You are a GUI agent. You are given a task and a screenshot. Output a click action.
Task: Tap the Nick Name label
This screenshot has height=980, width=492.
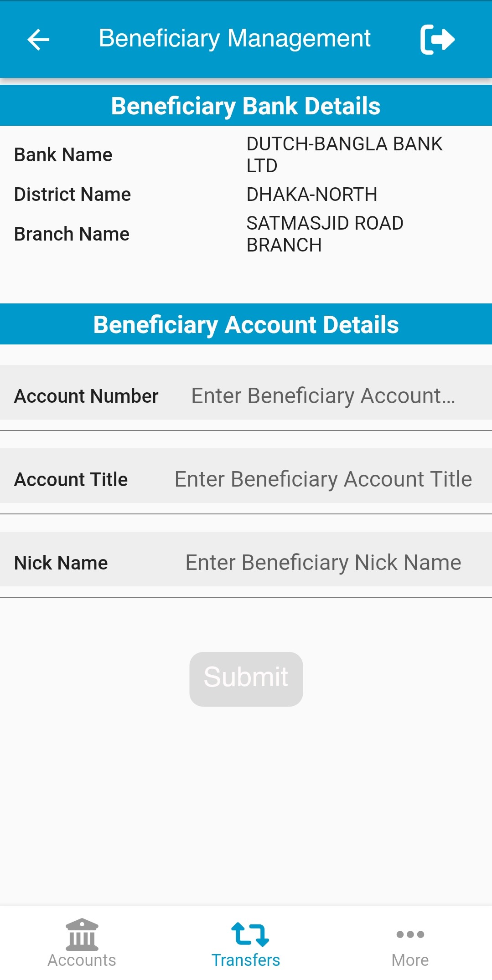pos(61,563)
